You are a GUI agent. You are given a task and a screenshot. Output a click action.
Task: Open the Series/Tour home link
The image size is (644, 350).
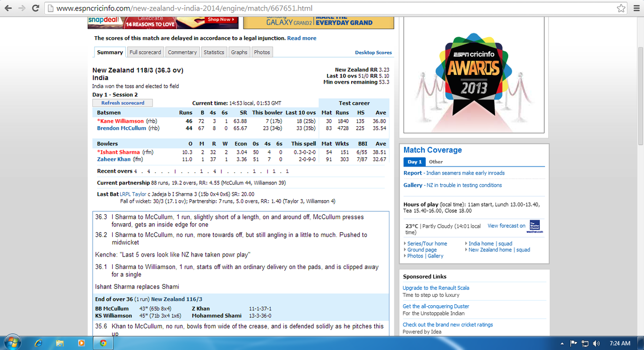427,244
